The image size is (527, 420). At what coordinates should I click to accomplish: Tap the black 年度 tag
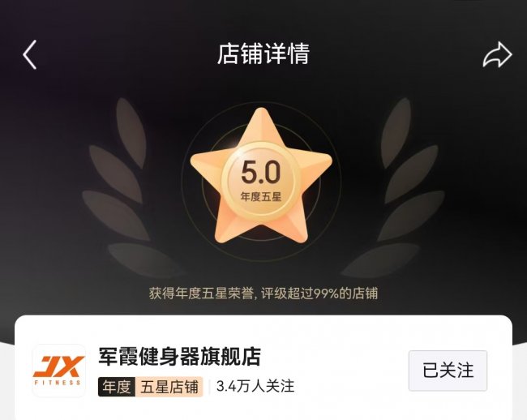tap(117, 387)
